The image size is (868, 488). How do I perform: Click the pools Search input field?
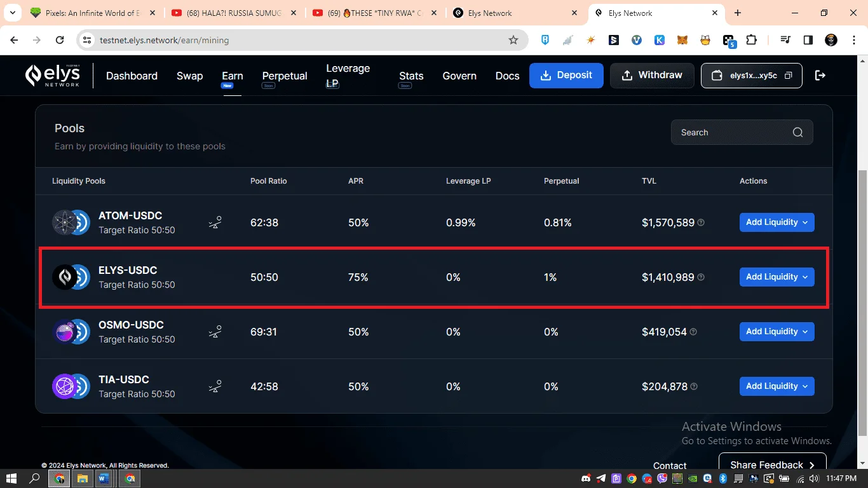pos(742,132)
